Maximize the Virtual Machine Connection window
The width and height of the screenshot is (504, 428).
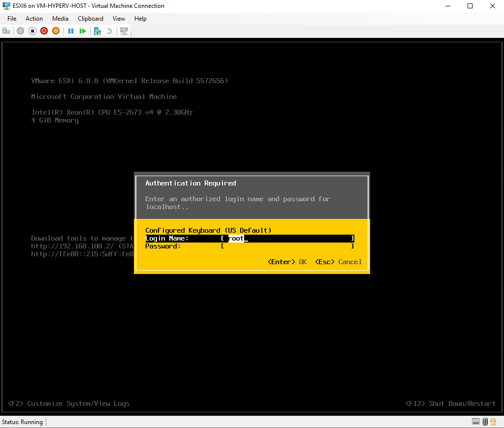(470, 6)
